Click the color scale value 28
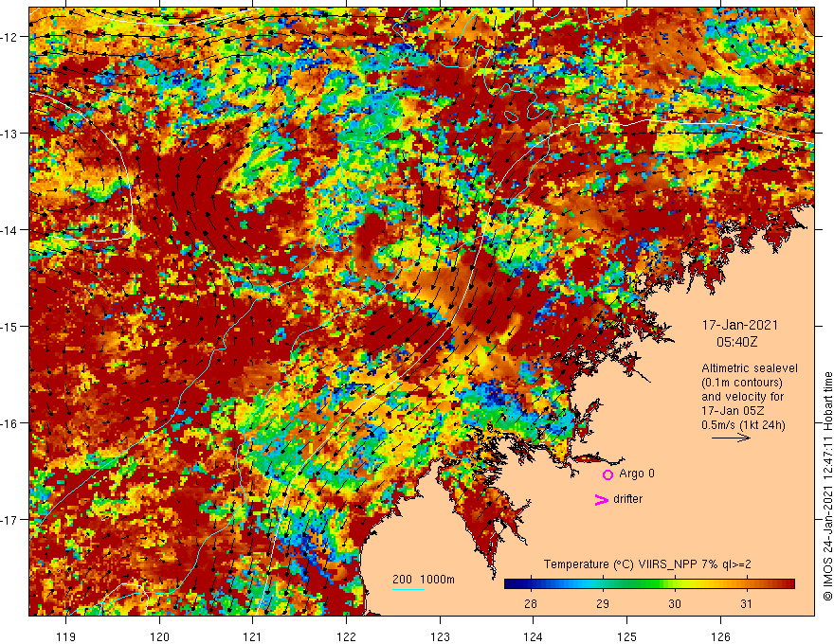This screenshot has height=644, width=834. pos(530,603)
